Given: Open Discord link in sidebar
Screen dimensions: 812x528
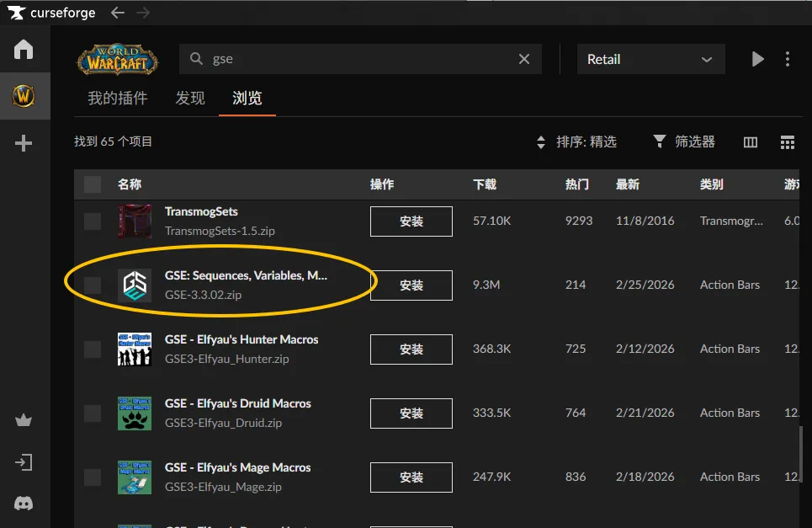Looking at the screenshot, I should (24, 503).
